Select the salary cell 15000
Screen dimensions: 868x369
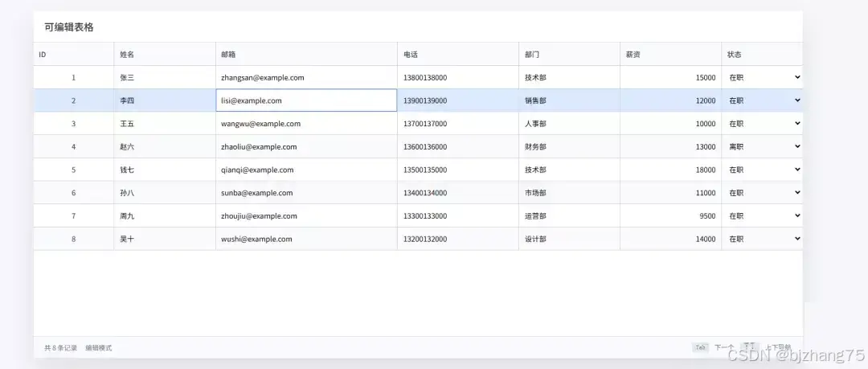click(670, 77)
